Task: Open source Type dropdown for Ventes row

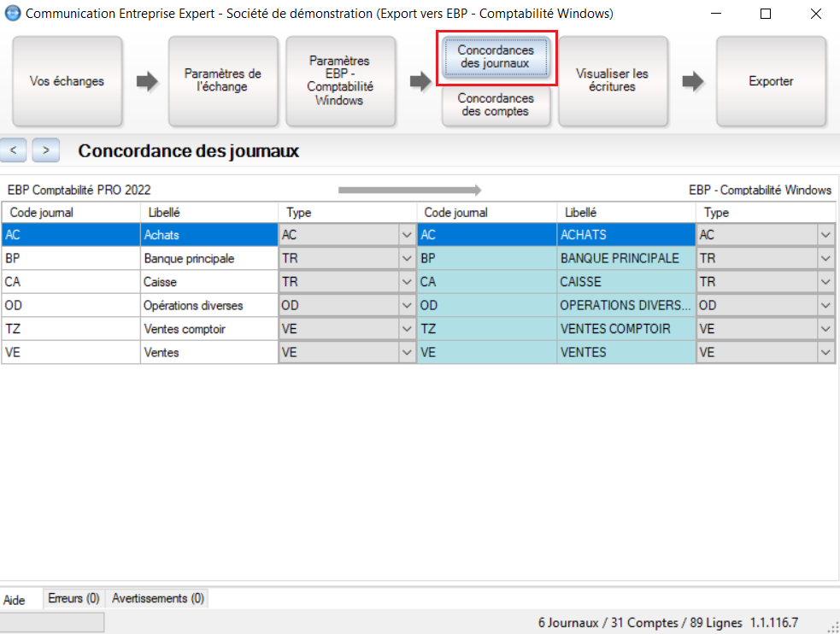Action: (x=407, y=353)
